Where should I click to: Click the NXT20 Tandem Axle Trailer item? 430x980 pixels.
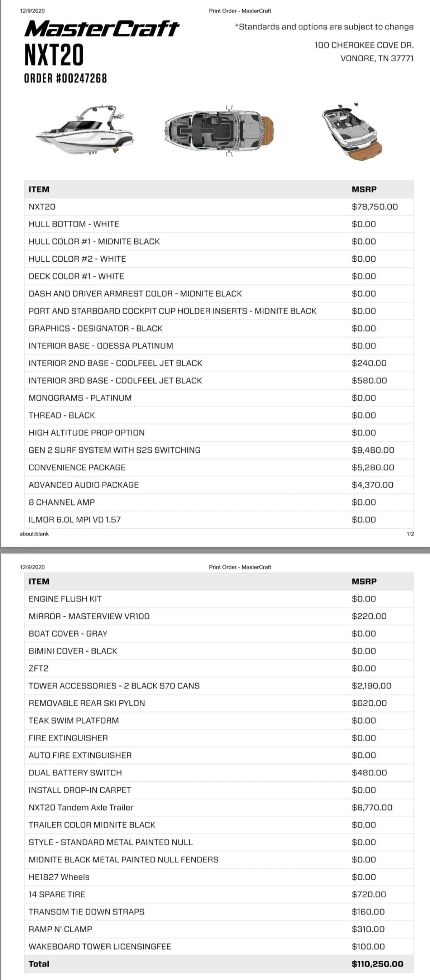(x=81, y=807)
